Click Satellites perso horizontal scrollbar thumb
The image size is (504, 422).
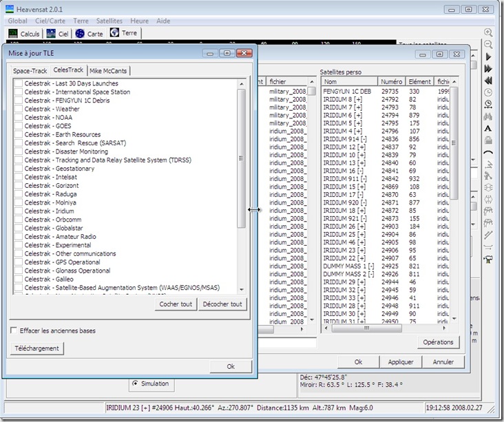[366, 328]
